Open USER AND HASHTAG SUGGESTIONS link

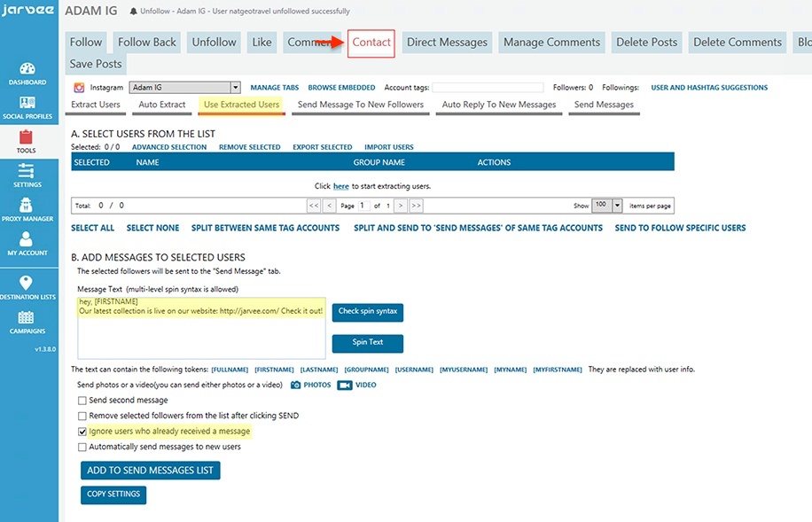[709, 88]
